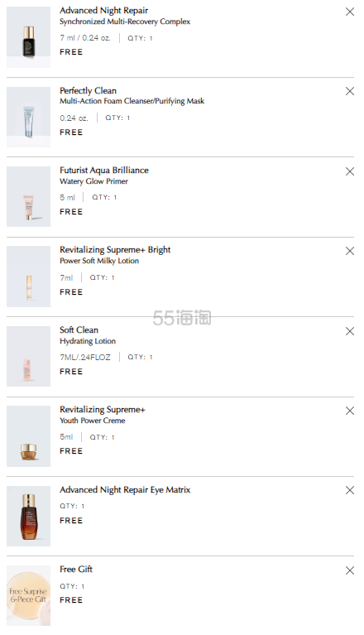Open the Advanced Night Repair title link

[104, 11]
